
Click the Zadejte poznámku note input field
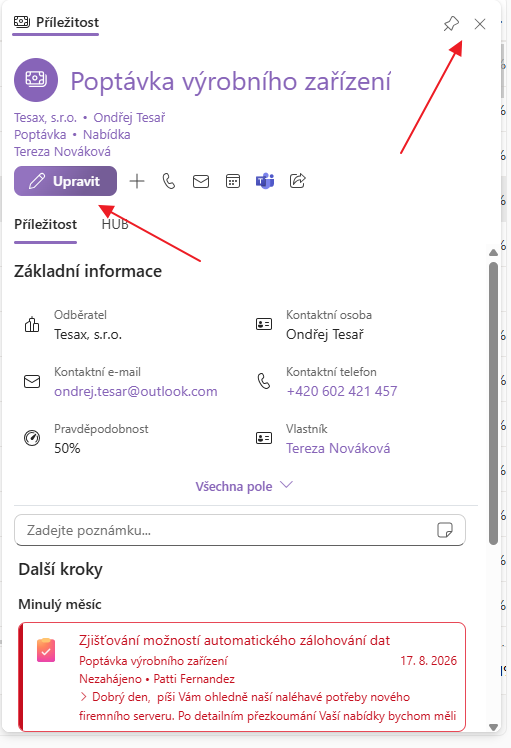click(x=240, y=530)
